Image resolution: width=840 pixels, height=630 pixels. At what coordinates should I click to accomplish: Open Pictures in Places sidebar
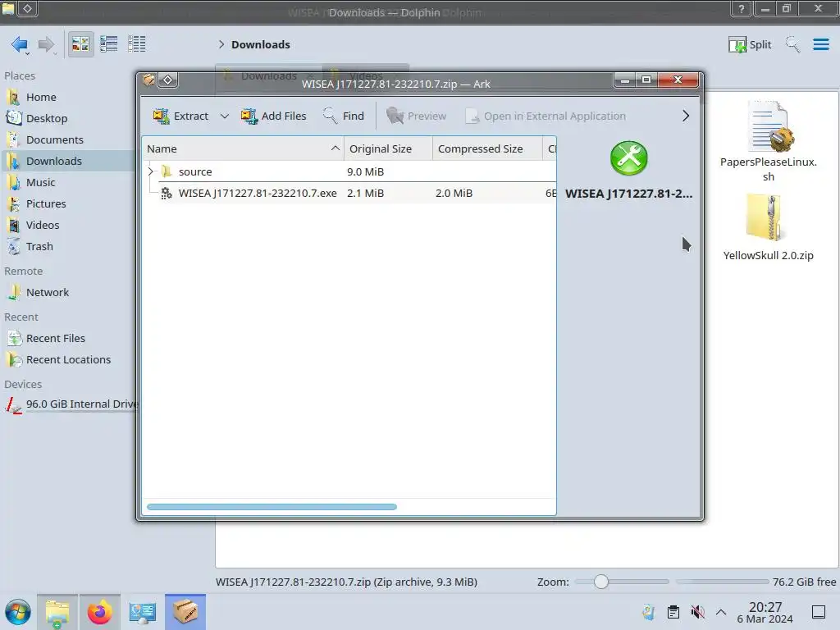pos(67,204)
